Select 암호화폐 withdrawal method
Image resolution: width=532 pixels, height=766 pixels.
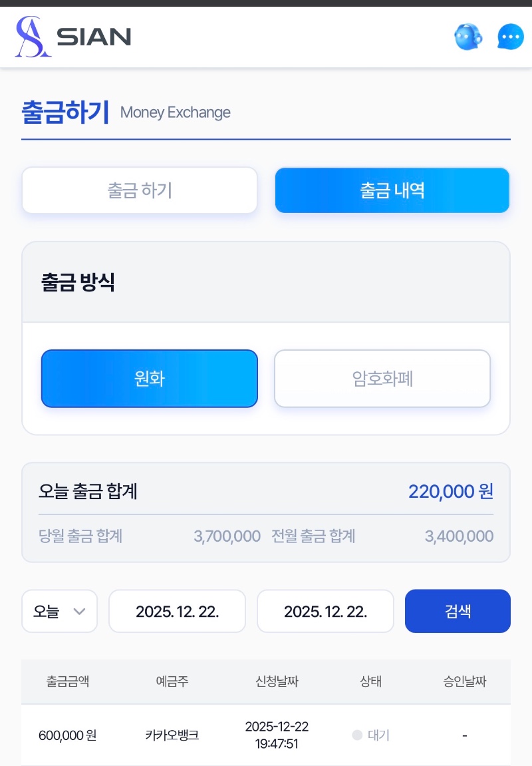click(x=382, y=379)
